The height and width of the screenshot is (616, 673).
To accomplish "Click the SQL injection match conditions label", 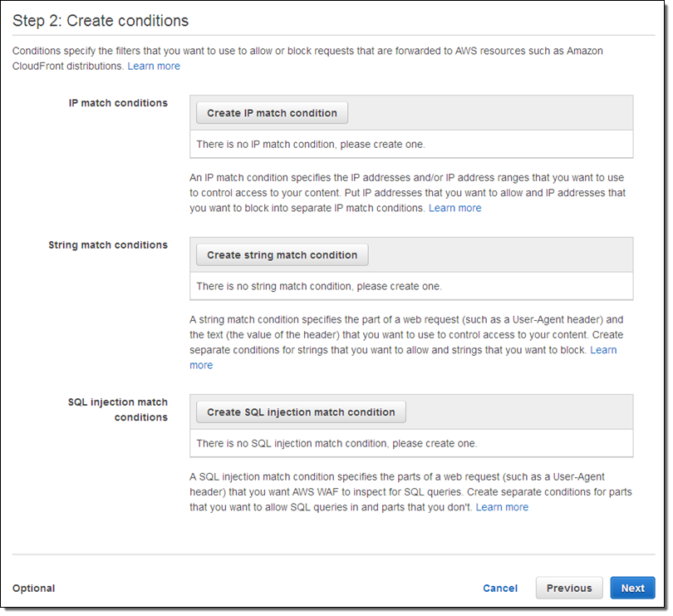I will click(118, 410).
